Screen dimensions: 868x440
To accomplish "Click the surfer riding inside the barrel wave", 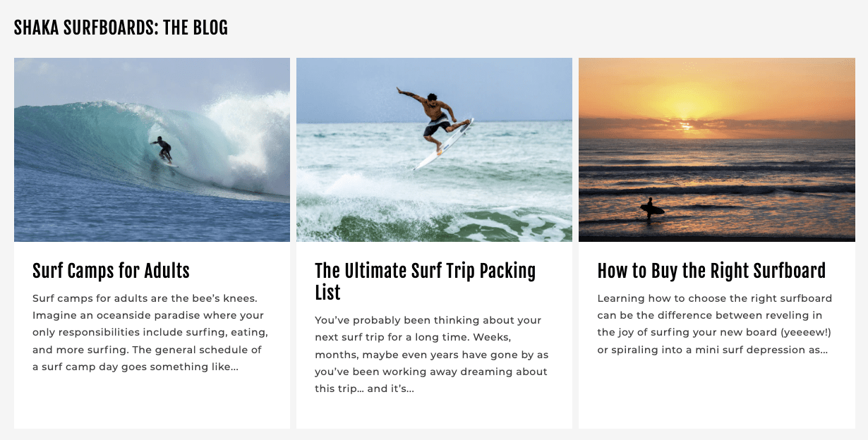I will point(163,149).
